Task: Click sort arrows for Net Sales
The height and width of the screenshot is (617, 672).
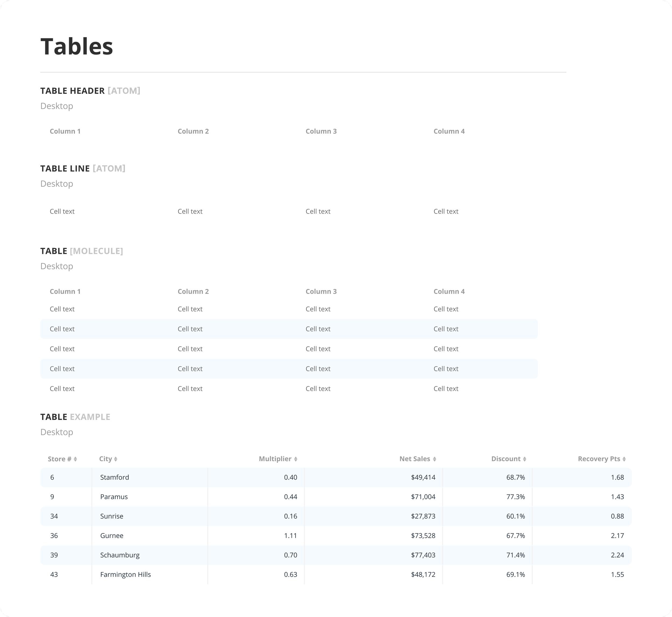Action: (x=434, y=459)
